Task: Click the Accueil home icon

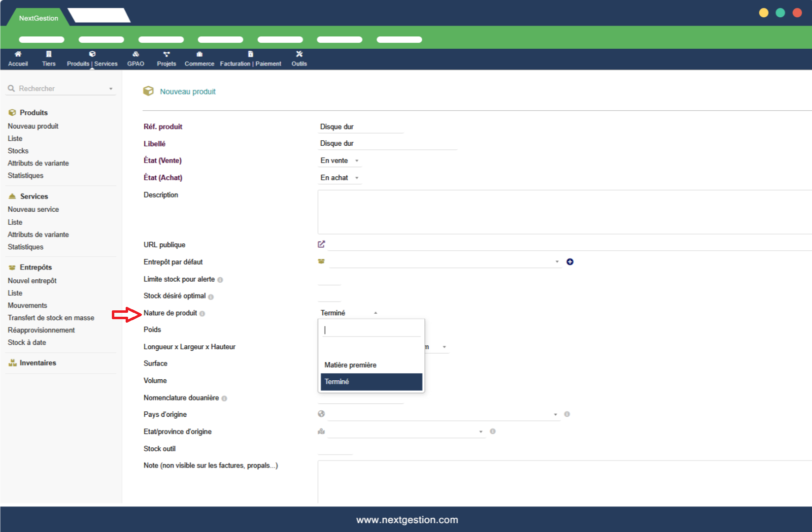Action: (18, 54)
